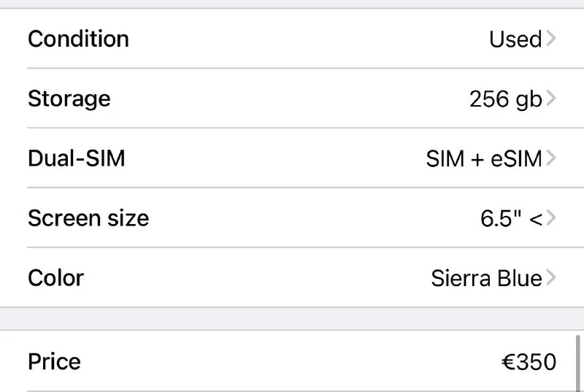Select the Sierra Blue color value
584x392 pixels.
486,278
